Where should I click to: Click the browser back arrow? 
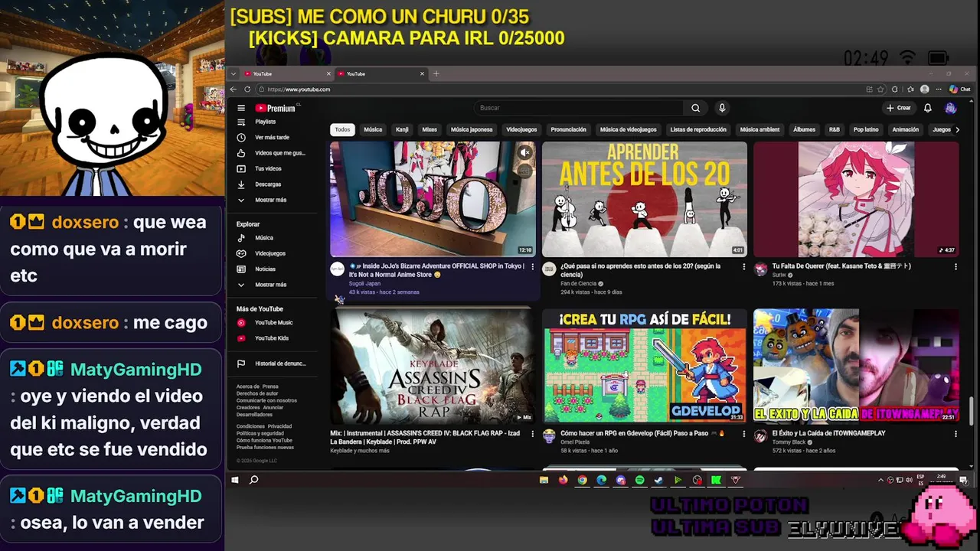point(234,90)
